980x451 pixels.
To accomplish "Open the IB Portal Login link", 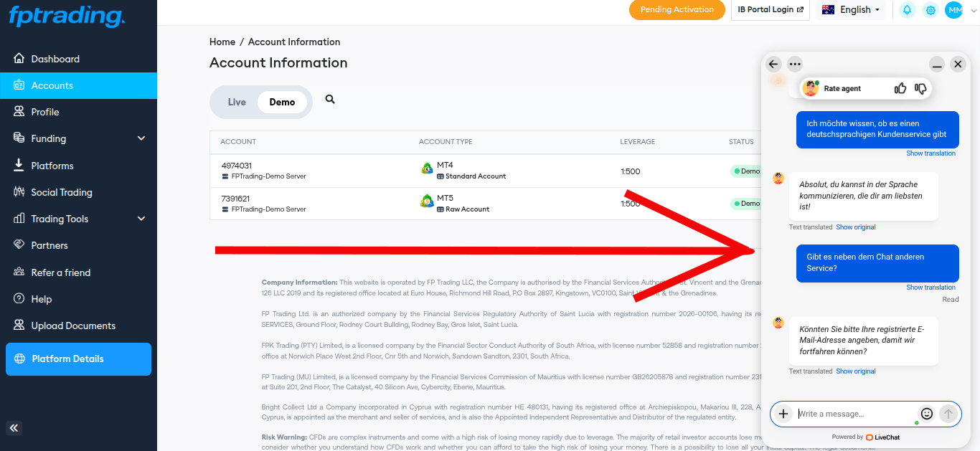I will click(x=770, y=9).
